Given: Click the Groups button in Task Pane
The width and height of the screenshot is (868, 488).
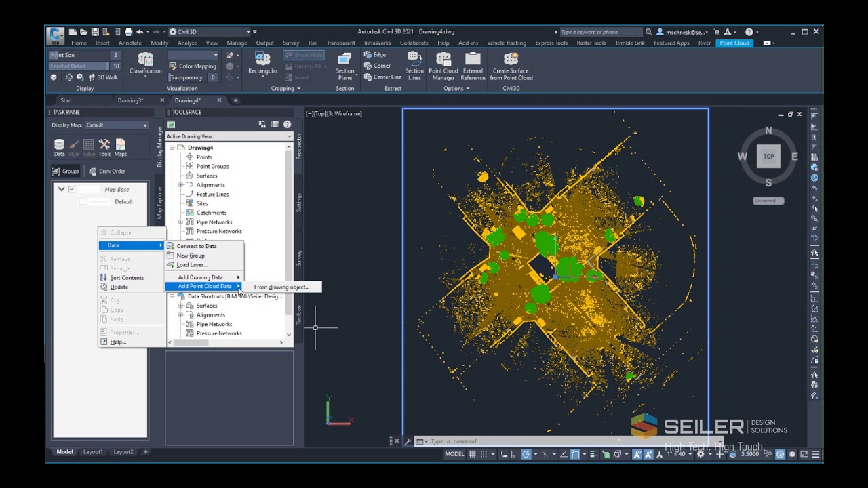Looking at the screenshot, I should point(66,171).
